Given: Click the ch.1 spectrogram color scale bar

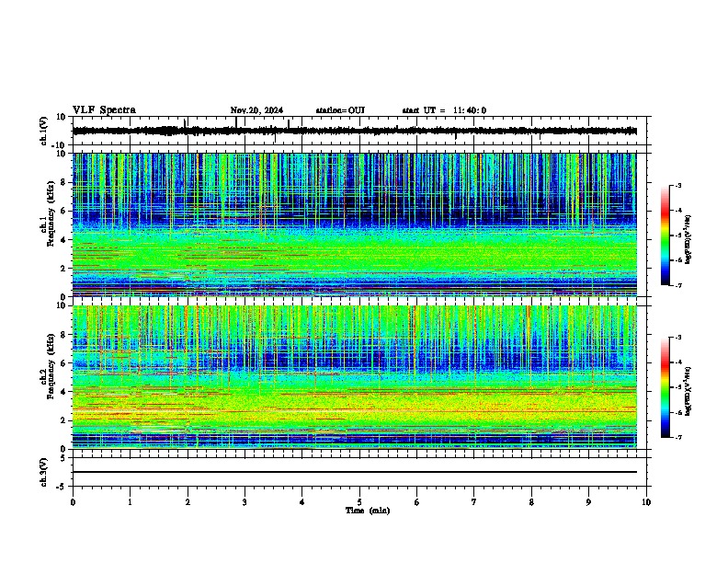Looking at the screenshot, I should (665, 236).
